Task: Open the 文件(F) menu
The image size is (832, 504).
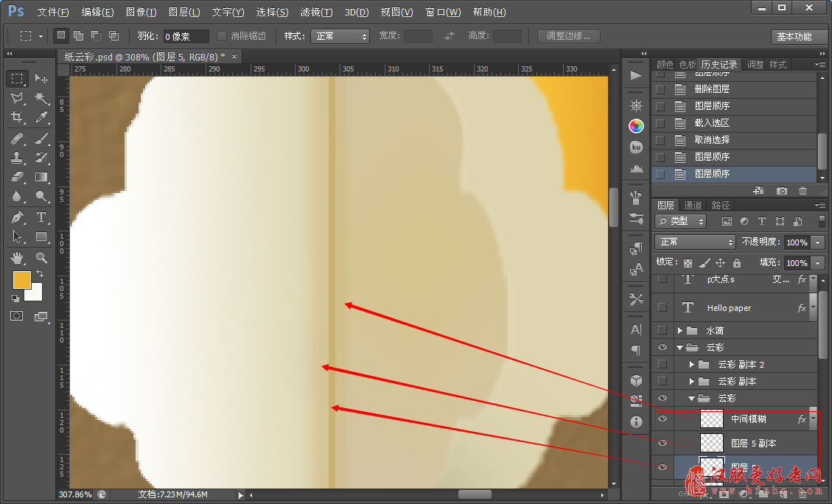Action: [x=53, y=12]
